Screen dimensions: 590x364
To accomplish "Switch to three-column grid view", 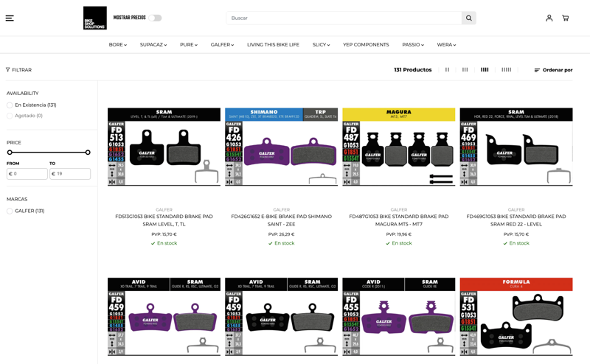I will pyautogui.click(x=465, y=69).
